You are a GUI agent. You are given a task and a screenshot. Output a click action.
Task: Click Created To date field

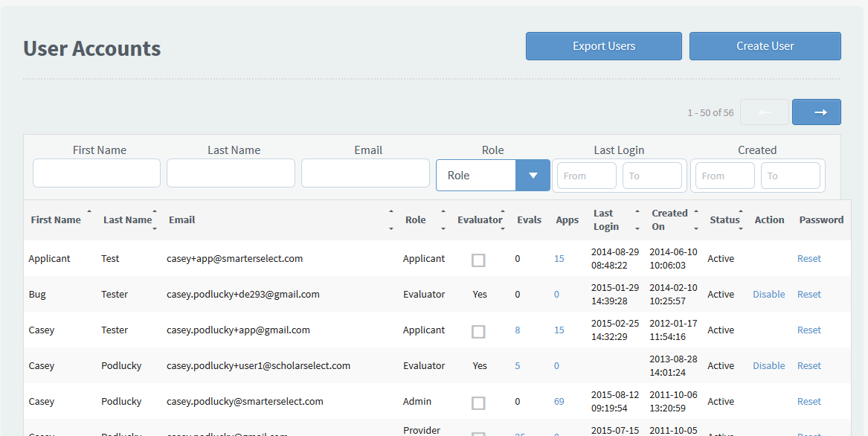click(791, 176)
